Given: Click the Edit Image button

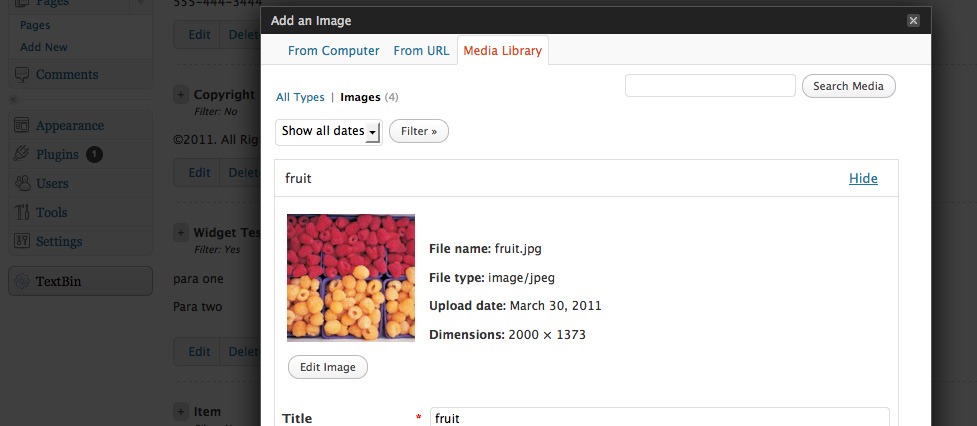Looking at the screenshot, I should (328, 367).
